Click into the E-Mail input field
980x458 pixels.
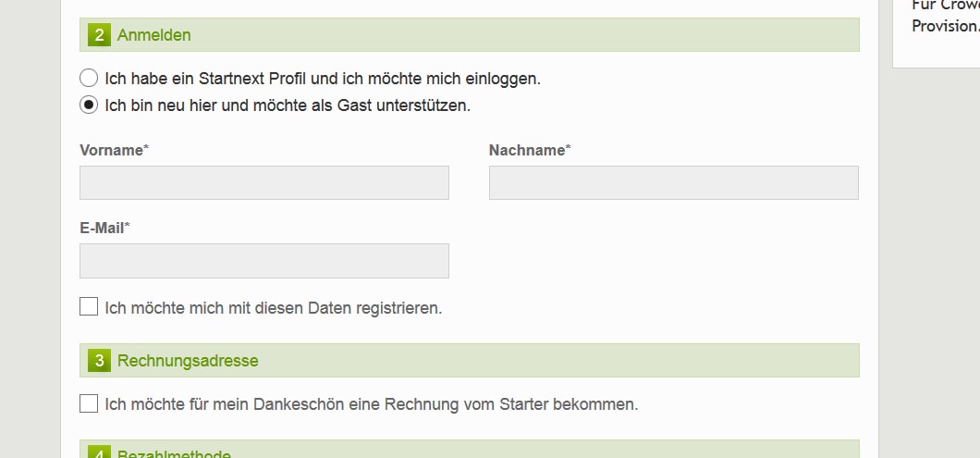point(264,261)
